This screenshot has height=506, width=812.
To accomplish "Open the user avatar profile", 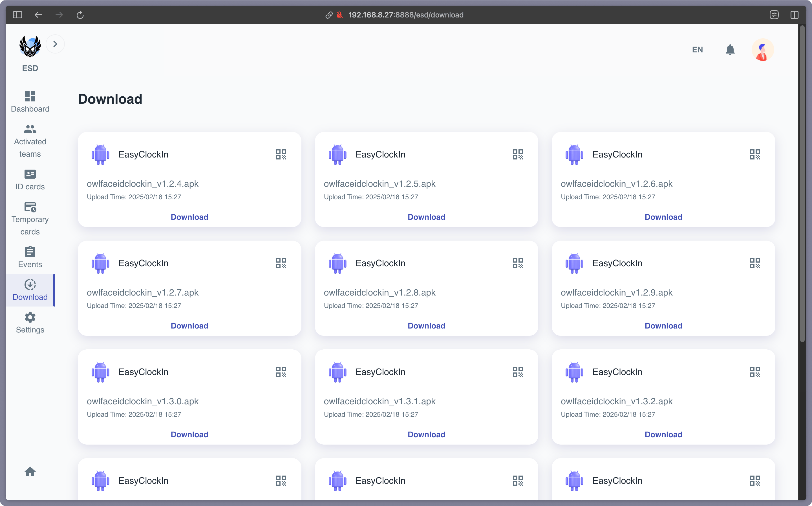I will pyautogui.click(x=762, y=50).
